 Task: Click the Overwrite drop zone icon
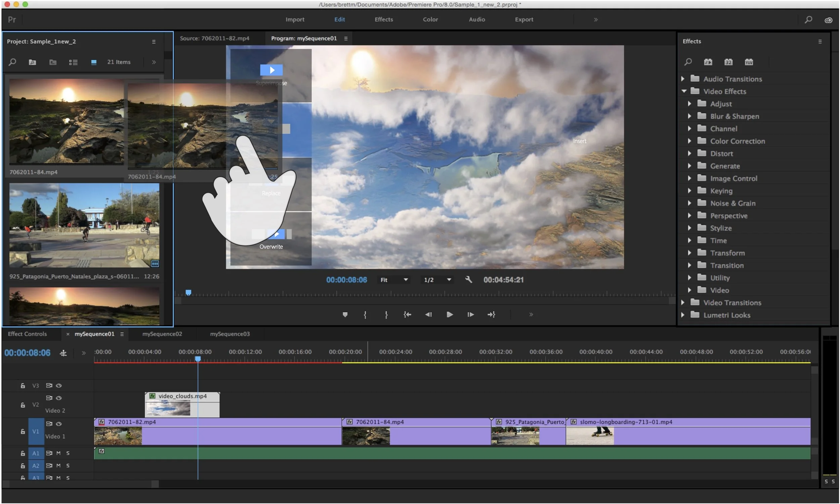(276, 234)
